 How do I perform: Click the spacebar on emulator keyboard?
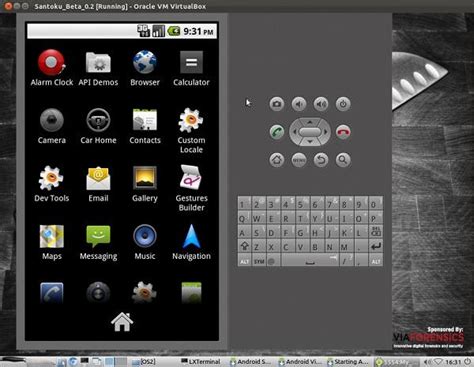tap(310, 261)
